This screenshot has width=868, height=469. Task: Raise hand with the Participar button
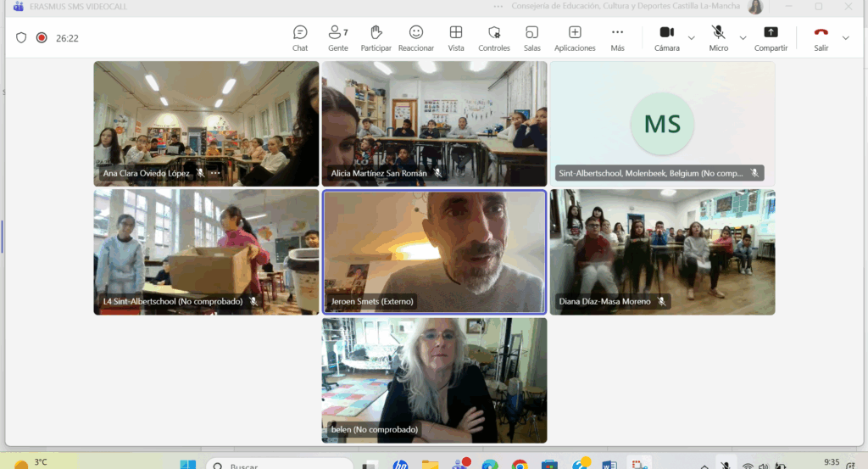[x=376, y=37]
